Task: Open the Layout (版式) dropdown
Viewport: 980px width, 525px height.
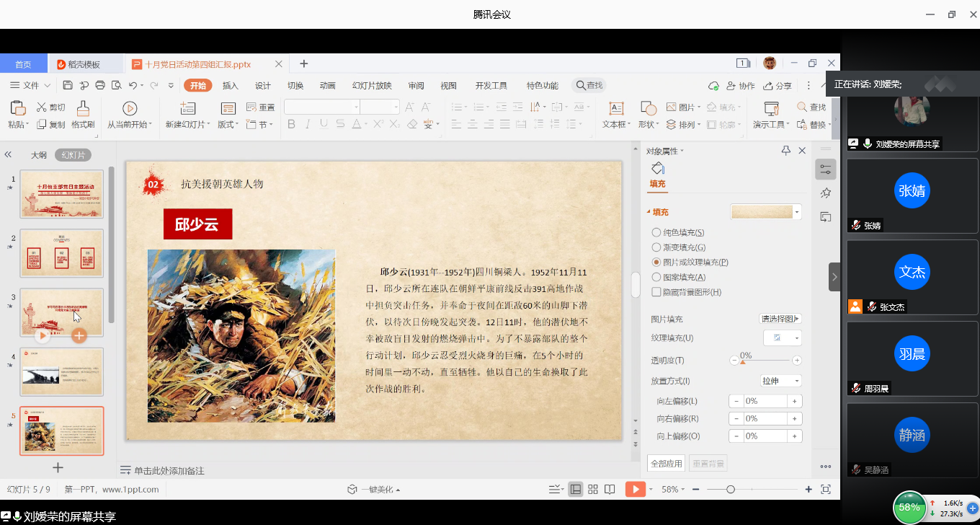Action: point(228,125)
